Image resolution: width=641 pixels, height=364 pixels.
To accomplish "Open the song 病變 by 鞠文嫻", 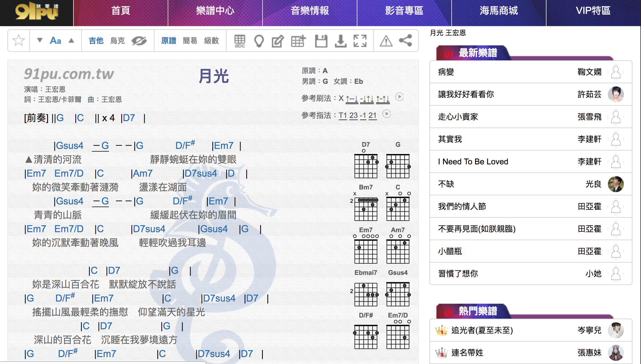I will pyautogui.click(x=531, y=72).
